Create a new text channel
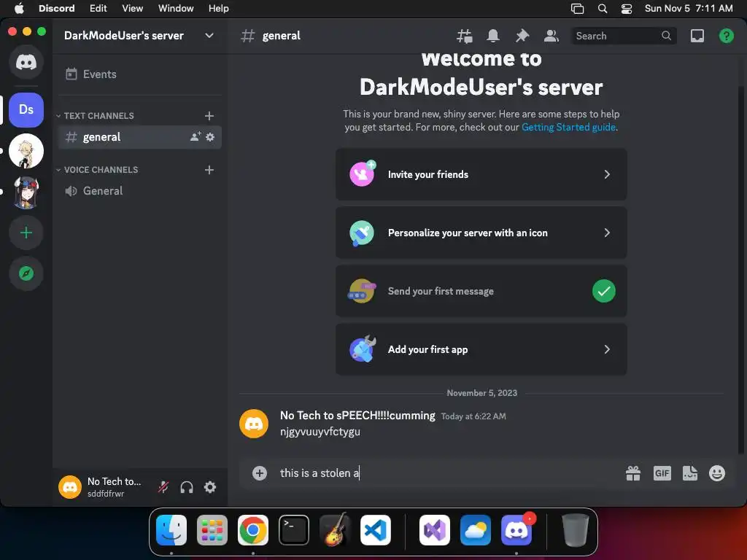Screen dimensions: 747x560 click(x=209, y=116)
